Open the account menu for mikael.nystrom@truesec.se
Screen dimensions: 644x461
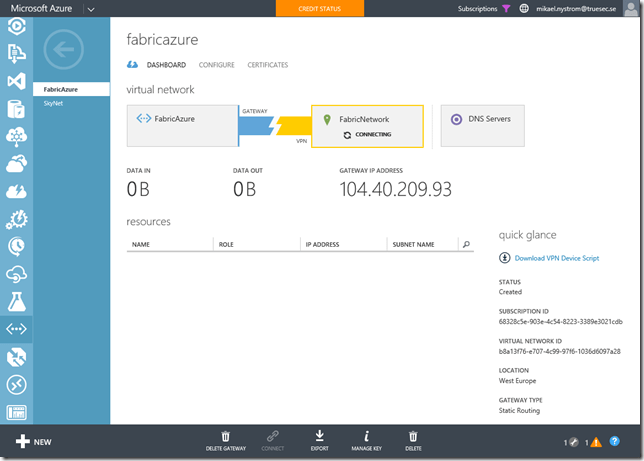pos(584,9)
